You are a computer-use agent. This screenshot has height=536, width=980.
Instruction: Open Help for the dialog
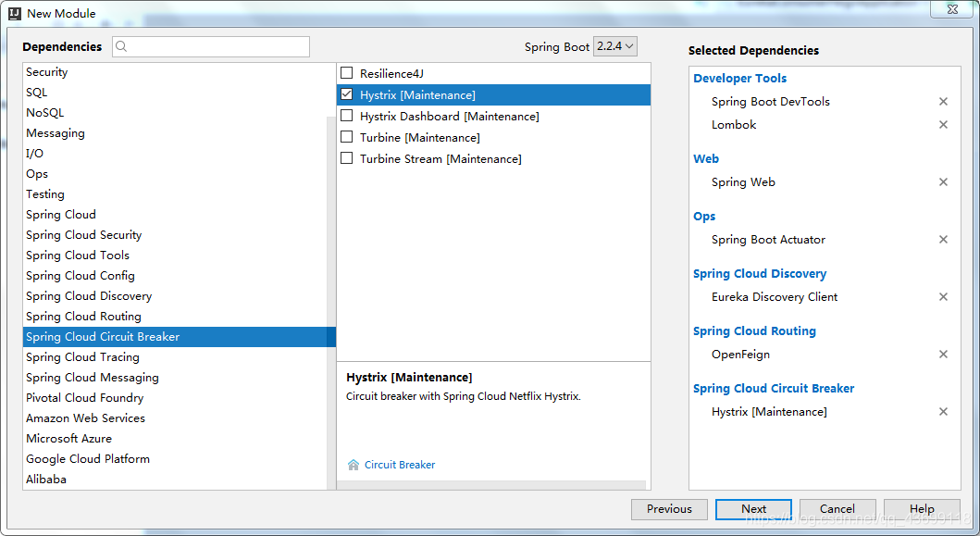922,509
